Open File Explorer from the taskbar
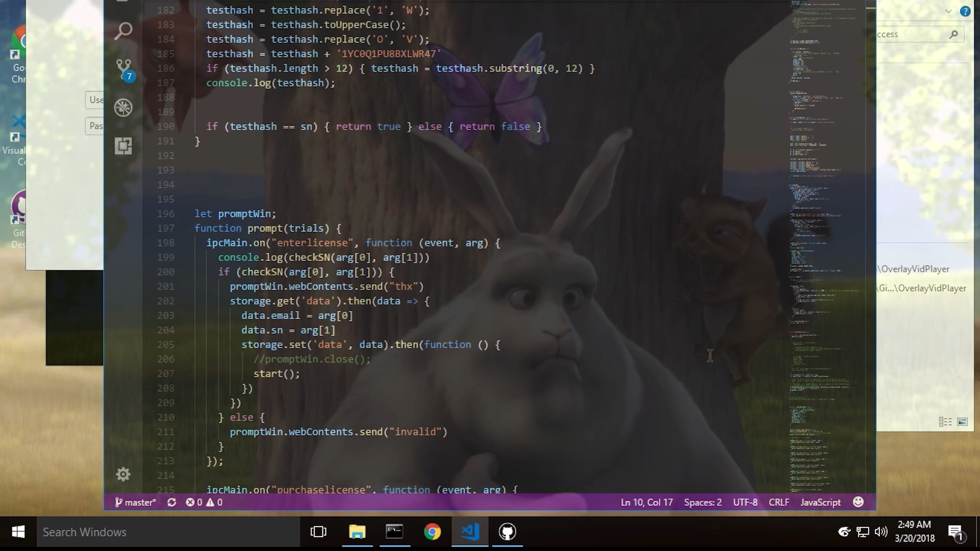Screen dimensions: 980x551 point(357,532)
